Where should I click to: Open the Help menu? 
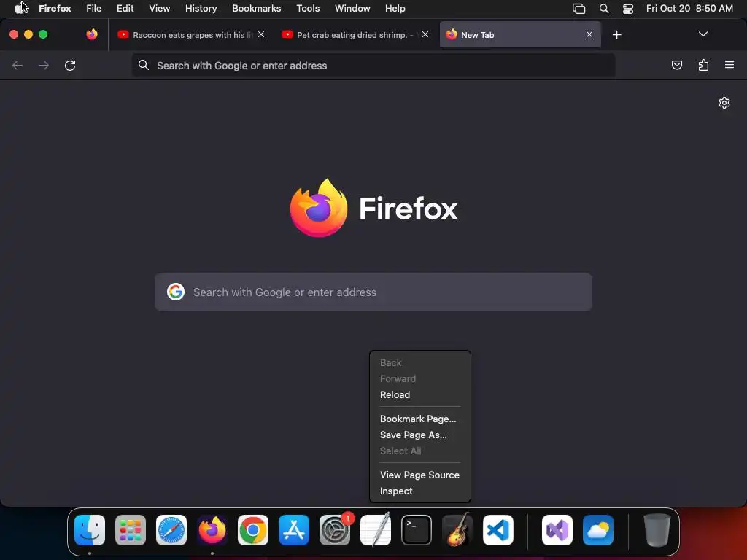tap(395, 8)
